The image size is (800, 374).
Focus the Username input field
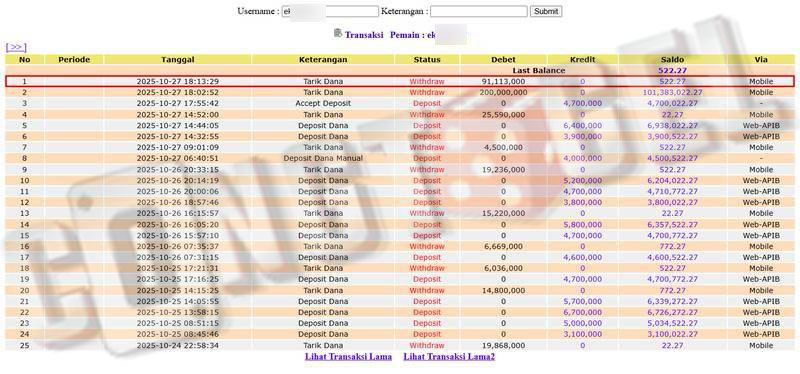click(x=330, y=11)
